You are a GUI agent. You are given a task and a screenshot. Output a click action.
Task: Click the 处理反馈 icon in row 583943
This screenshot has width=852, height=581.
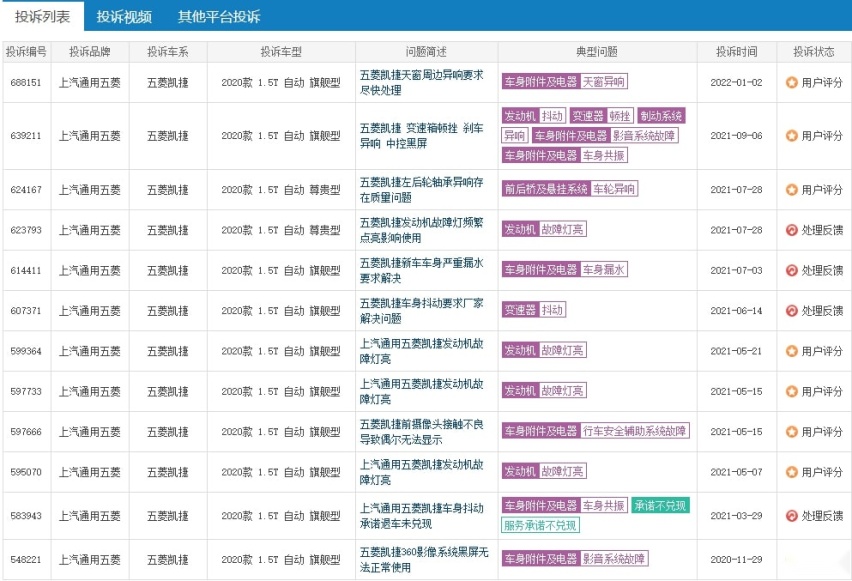tap(792, 516)
